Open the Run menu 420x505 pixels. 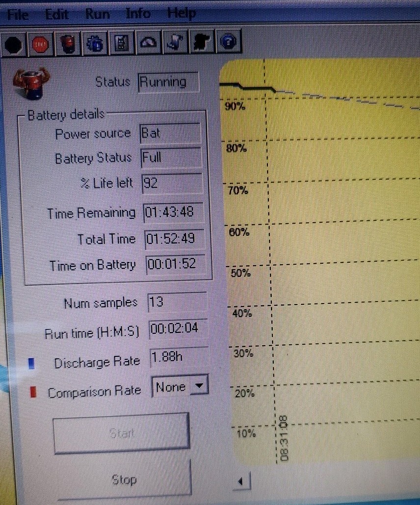97,14
